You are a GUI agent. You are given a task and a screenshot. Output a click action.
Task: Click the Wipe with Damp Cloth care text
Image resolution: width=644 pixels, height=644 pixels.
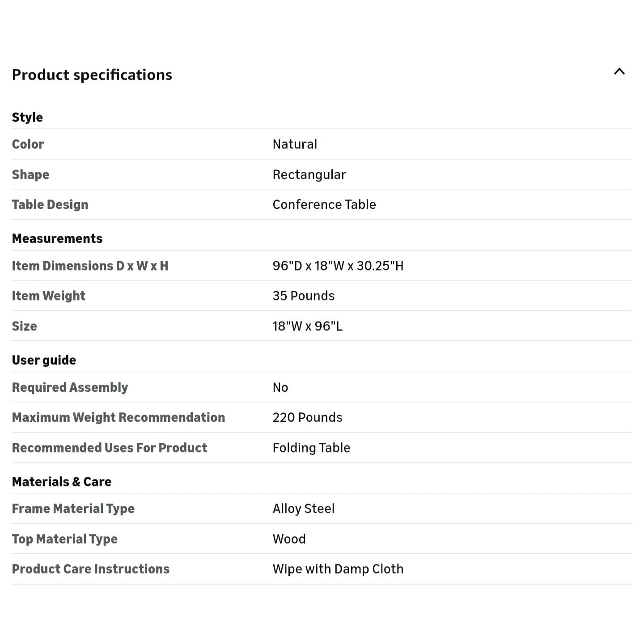[338, 569]
